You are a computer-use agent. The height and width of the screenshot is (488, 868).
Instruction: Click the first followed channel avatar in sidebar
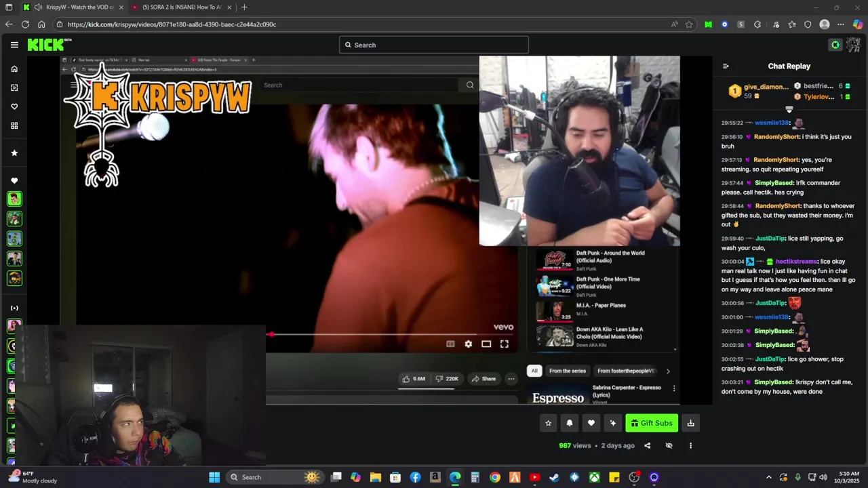coord(14,199)
